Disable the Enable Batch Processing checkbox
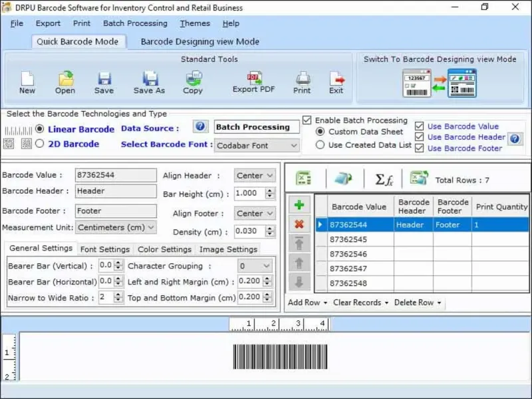Image resolution: width=532 pixels, height=399 pixels. [307, 120]
